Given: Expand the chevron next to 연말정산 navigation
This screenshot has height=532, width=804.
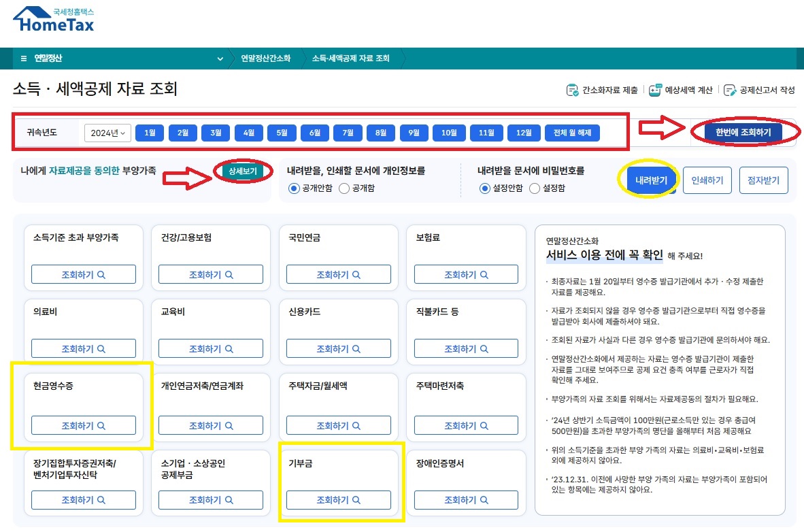Looking at the screenshot, I should click(x=220, y=59).
